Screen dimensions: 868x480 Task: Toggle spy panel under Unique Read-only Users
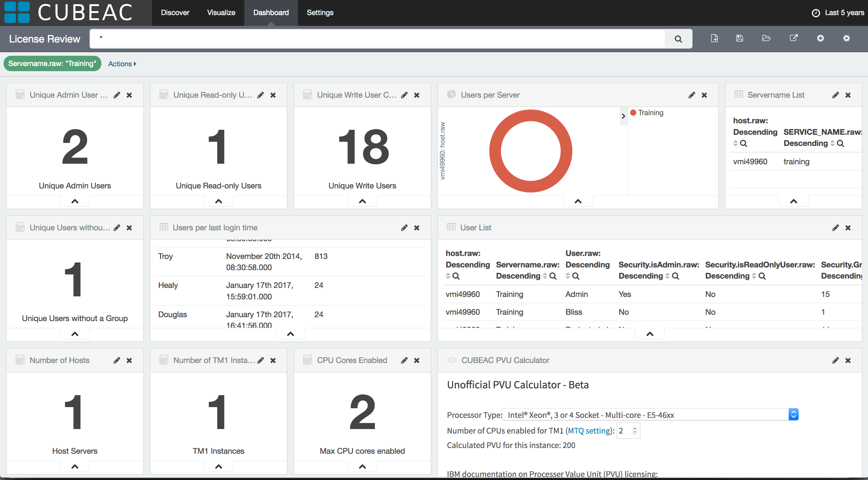(x=219, y=201)
